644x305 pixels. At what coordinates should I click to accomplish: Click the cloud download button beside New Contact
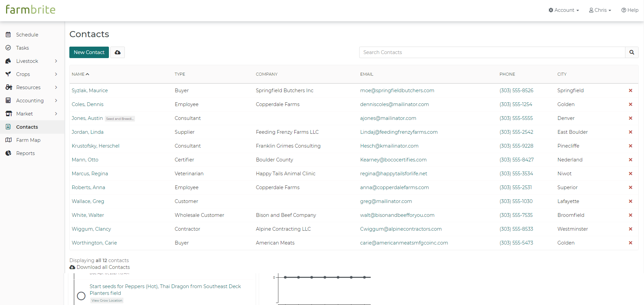tap(117, 52)
